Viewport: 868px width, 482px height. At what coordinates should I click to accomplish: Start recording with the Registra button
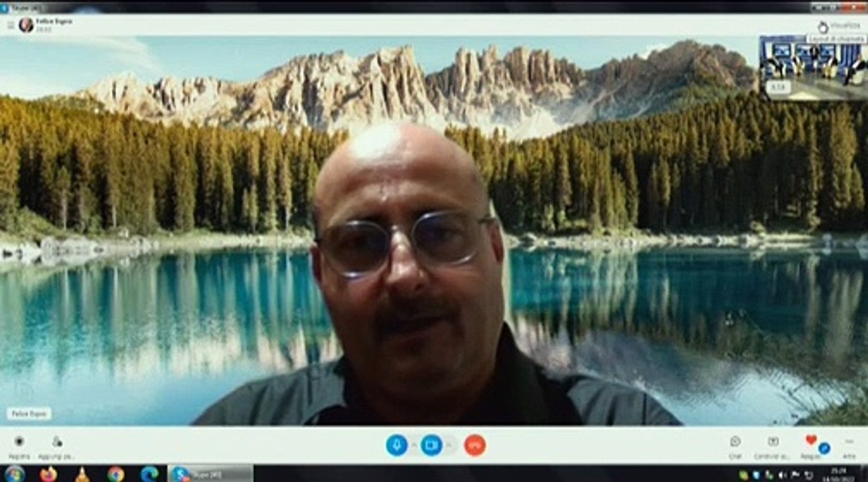click(x=19, y=446)
